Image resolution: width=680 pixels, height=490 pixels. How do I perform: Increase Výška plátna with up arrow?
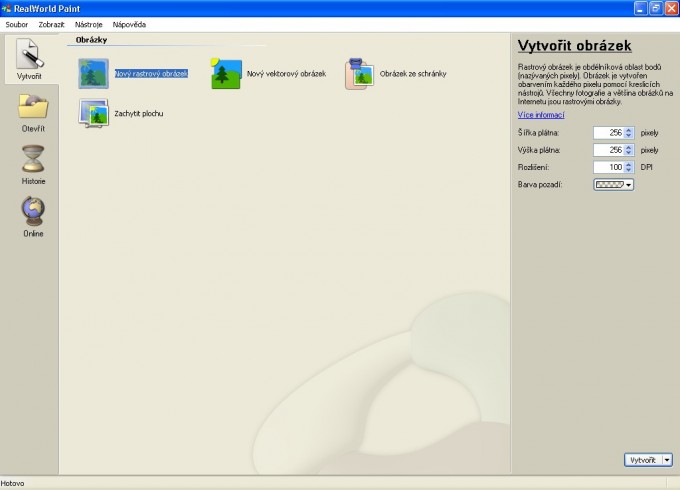click(x=629, y=147)
